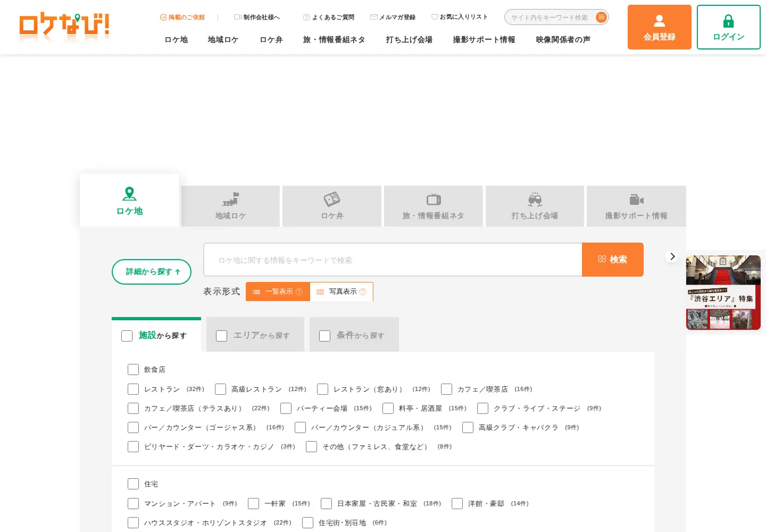Open the 制作会社様へ link
The width and height of the screenshot is (766, 532).
click(x=257, y=17)
